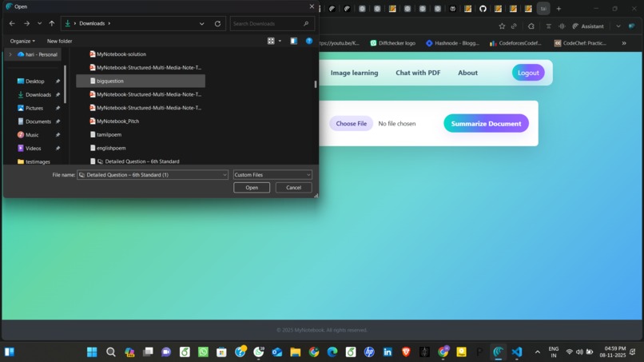The height and width of the screenshot is (362, 644).
Task: Click Summarize Document button
Action: (x=486, y=123)
